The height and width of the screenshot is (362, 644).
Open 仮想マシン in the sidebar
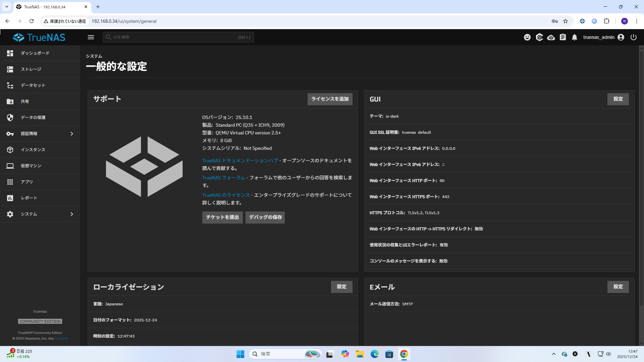(31, 166)
